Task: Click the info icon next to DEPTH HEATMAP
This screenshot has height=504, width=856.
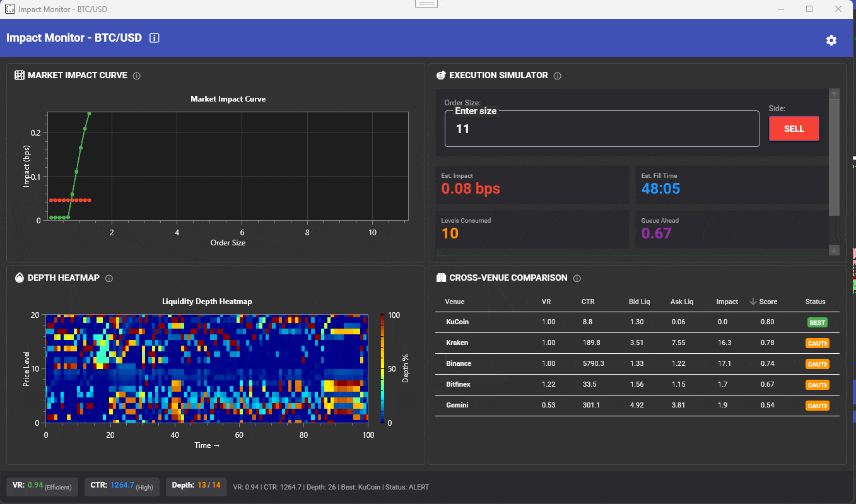Action: [108, 278]
